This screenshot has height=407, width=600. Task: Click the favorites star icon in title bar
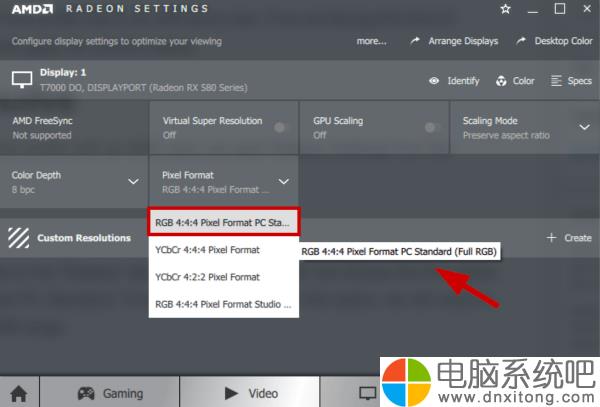point(505,9)
